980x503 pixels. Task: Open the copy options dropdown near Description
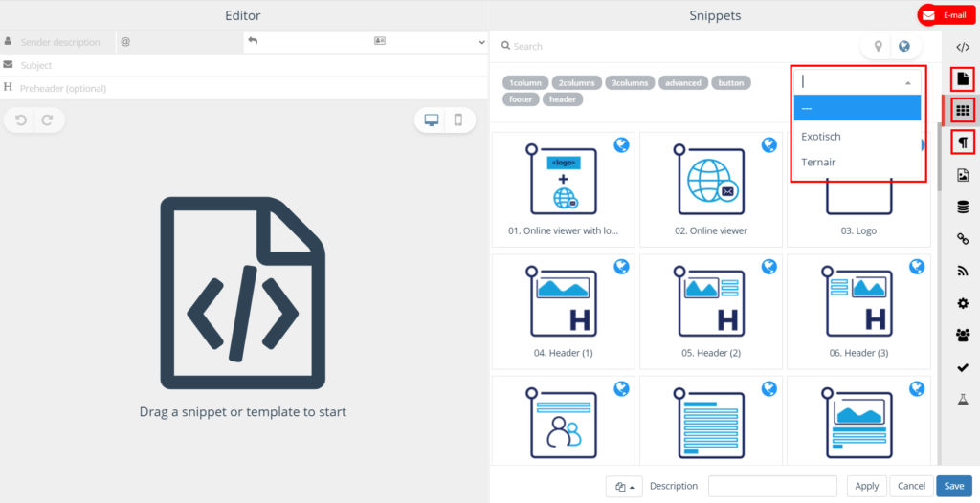[624, 486]
